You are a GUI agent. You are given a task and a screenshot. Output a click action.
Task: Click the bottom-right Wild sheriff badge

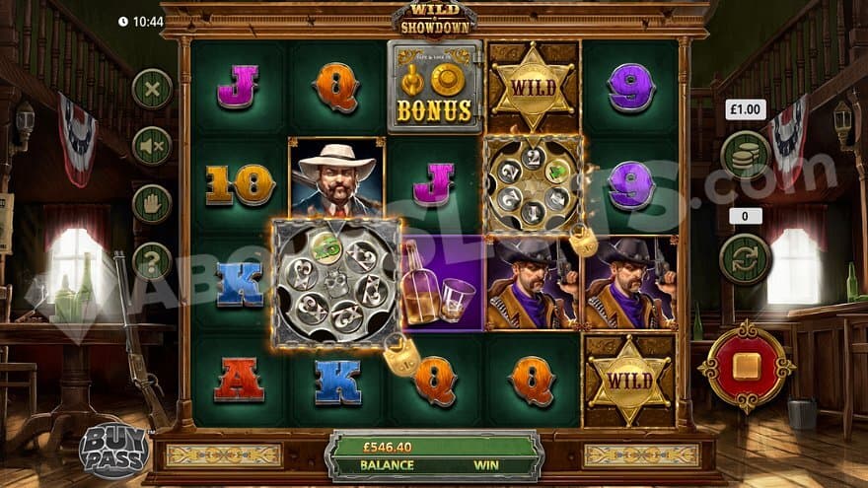[629, 381]
